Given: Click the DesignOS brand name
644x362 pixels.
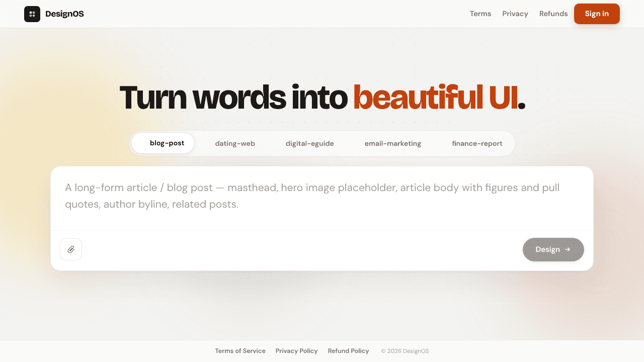Looking at the screenshot, I should [64, 14].
